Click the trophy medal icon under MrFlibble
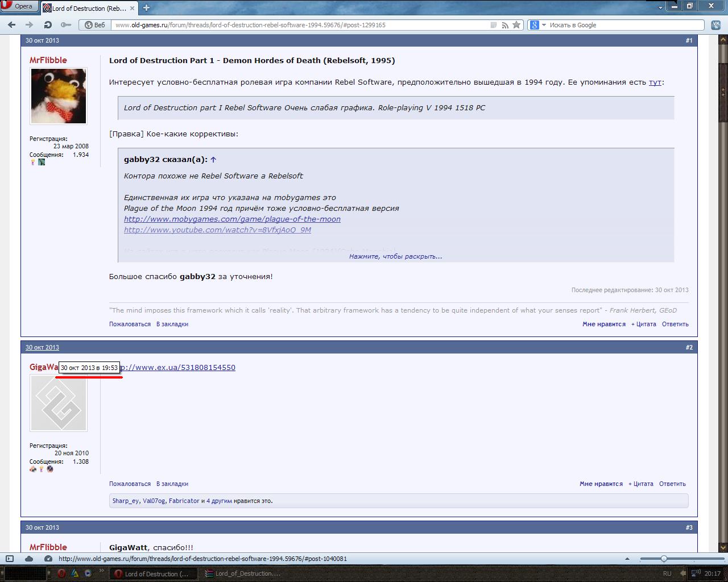The width and height of the screenshot is (728, 582). 33,163
